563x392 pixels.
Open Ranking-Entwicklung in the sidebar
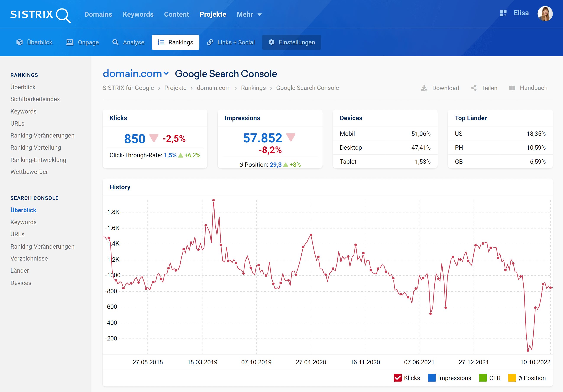tap(38, 160)
